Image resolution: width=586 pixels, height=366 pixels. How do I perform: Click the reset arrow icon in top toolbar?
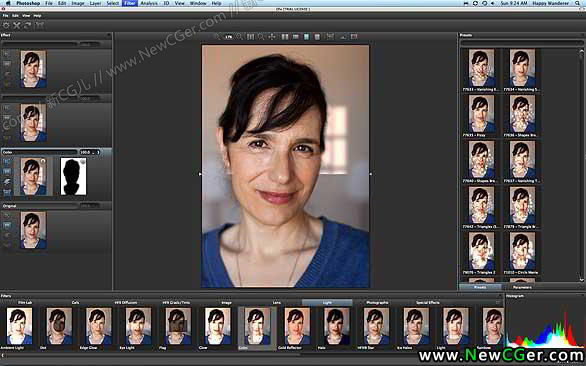coord(28,25)
